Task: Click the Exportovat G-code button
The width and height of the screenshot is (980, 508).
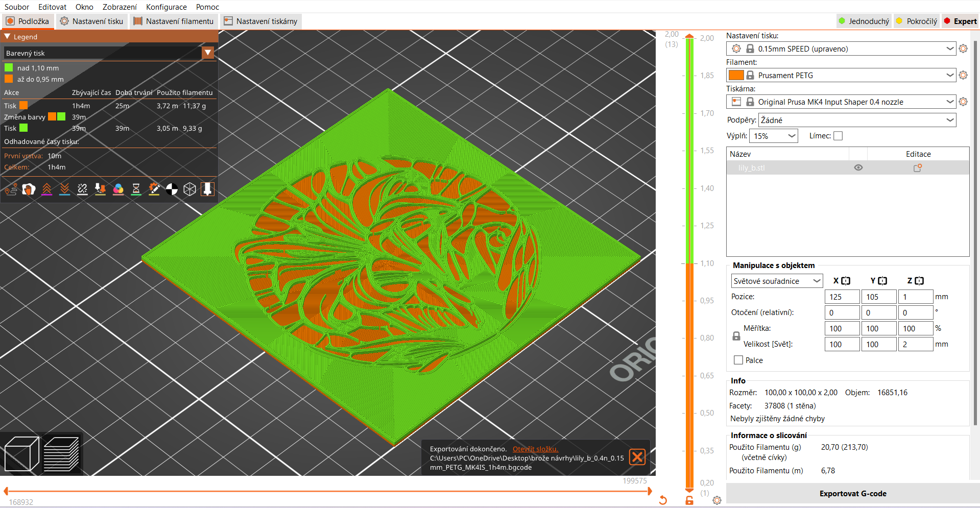Action: pos(852,494)
